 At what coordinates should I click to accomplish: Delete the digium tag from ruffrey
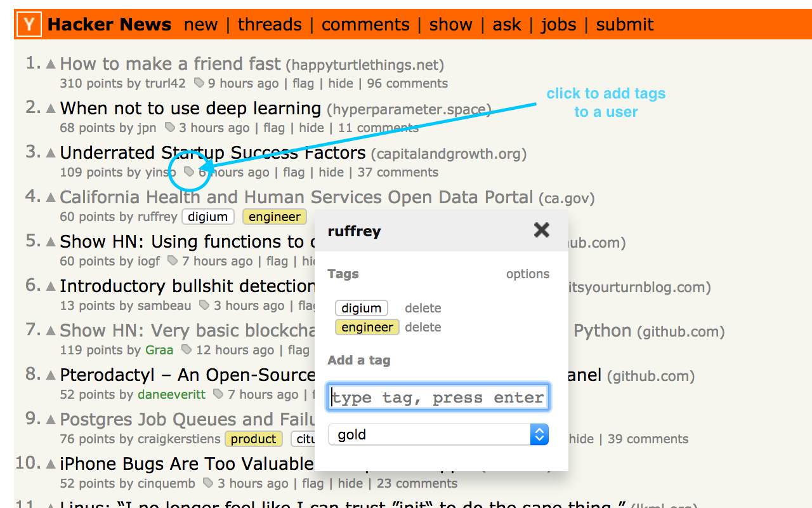pos(422,308)
